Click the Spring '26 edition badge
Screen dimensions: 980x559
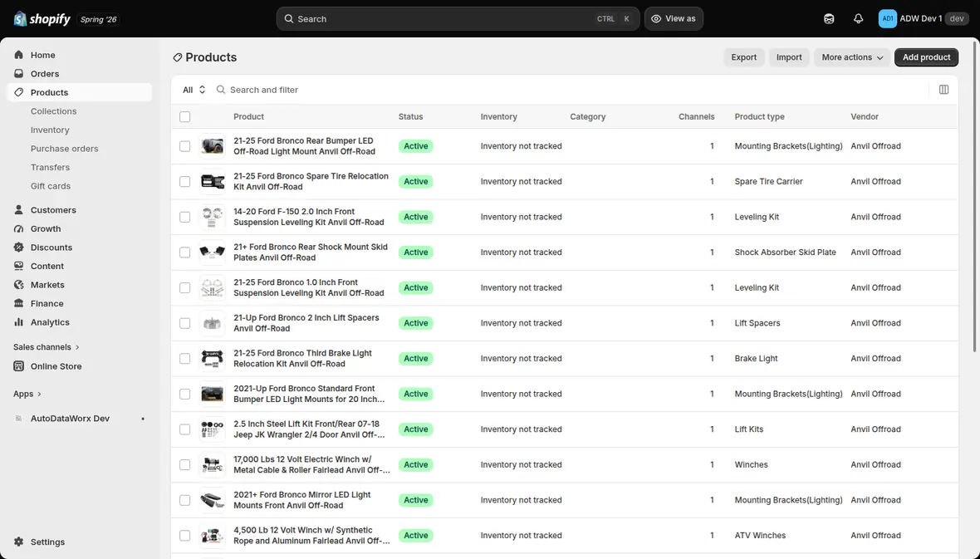99,19
